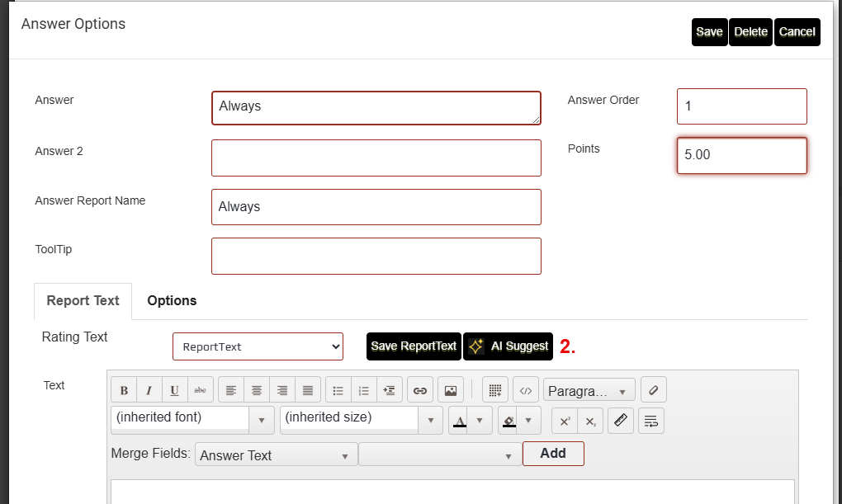Expand the inherited font dropdown

tap(262, 420)
